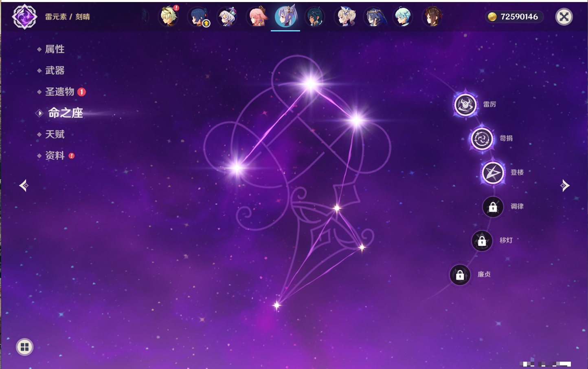Click the 登楼 constellation label

[517, 172]
